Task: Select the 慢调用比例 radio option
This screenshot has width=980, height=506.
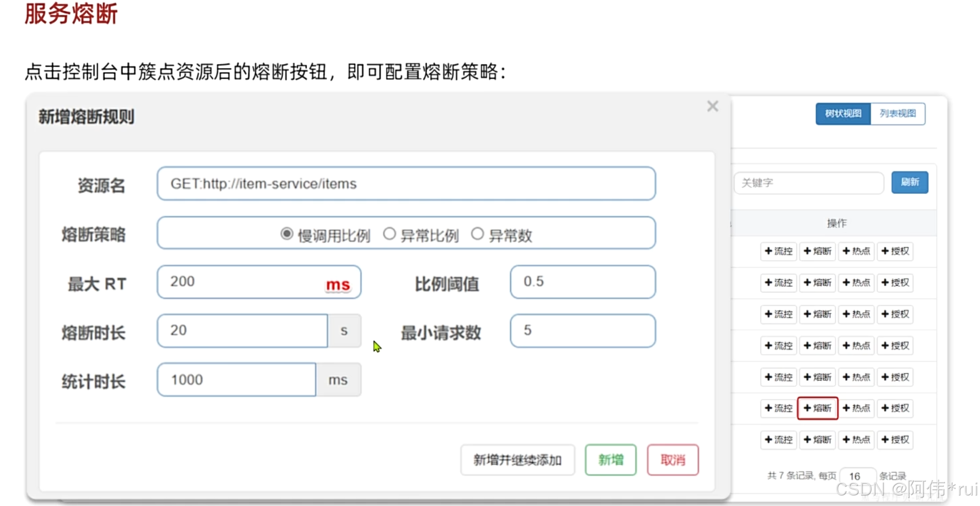Action: click(286, 234)
